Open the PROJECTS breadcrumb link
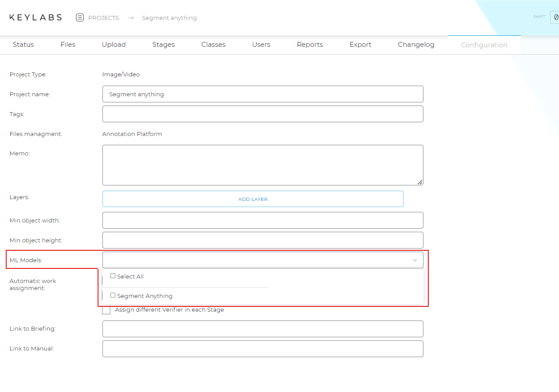This screenshot has height=392, width=559. pos(103,18)
